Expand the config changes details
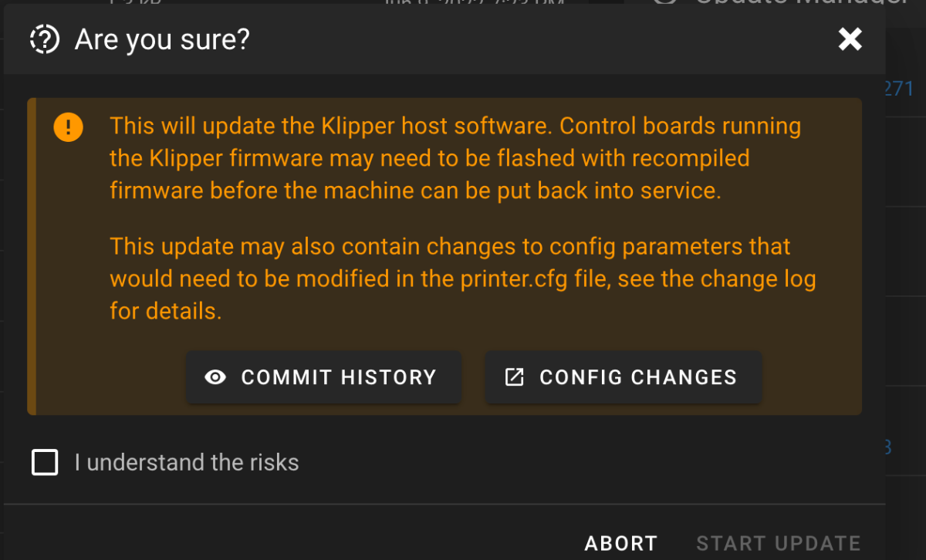 (x=623, y=377)
